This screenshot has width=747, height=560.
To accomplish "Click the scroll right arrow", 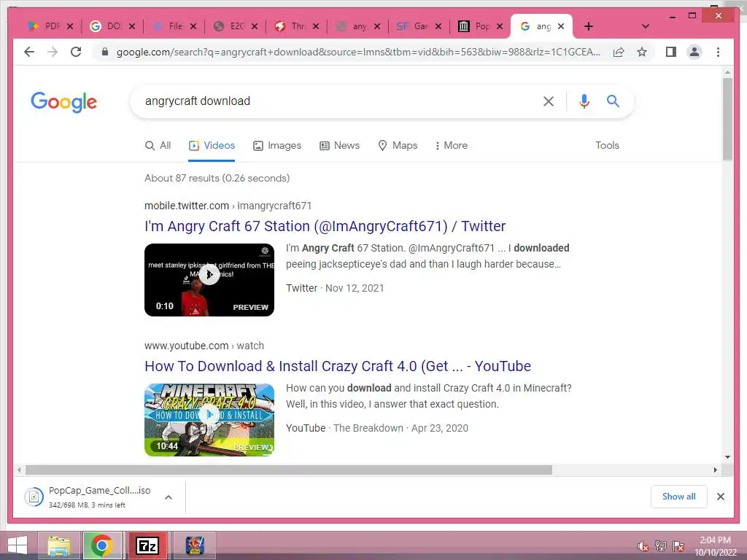I will point(715,470).
